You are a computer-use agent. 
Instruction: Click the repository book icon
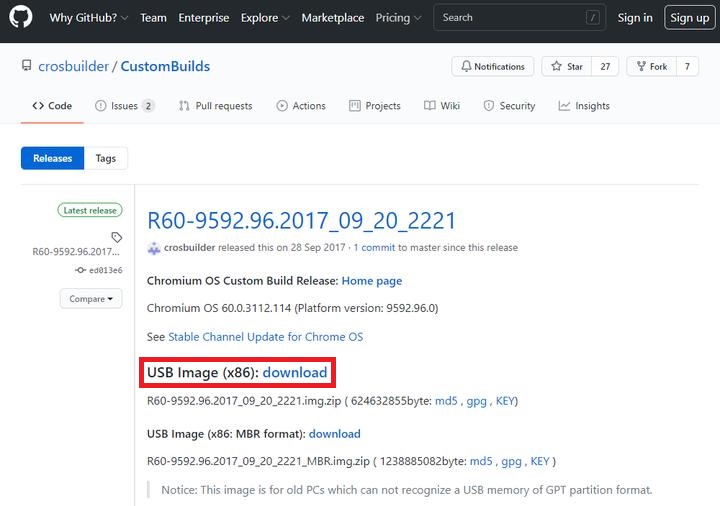click(27, 66)
